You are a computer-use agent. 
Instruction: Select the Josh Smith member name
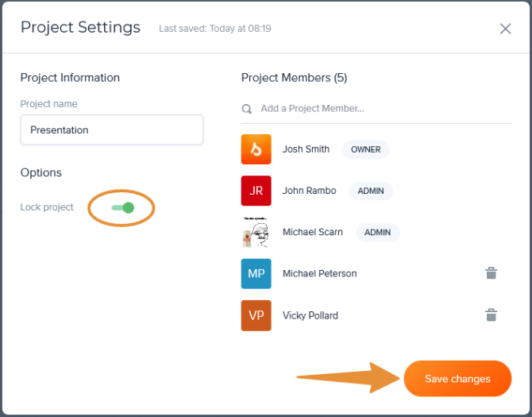tap(306, 149)
